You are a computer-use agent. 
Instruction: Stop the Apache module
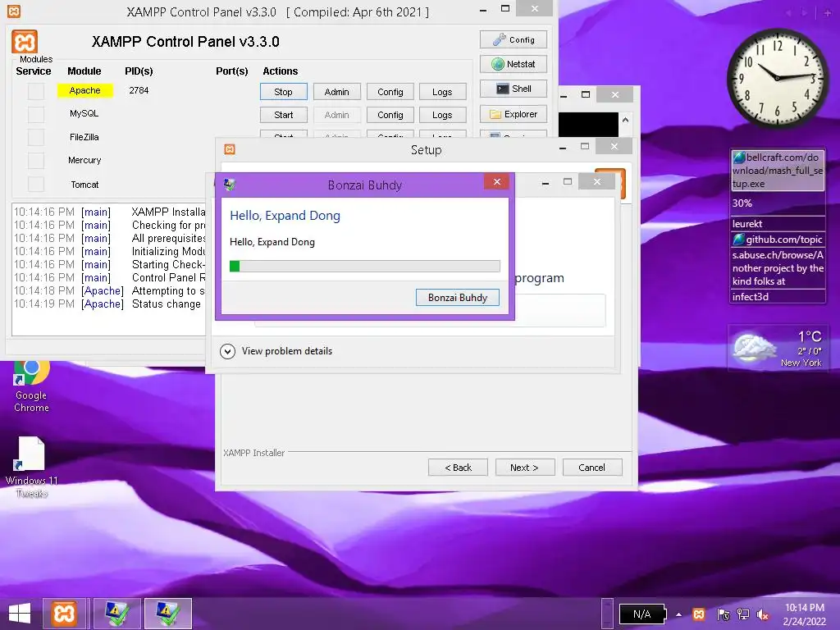click(283, 92)
